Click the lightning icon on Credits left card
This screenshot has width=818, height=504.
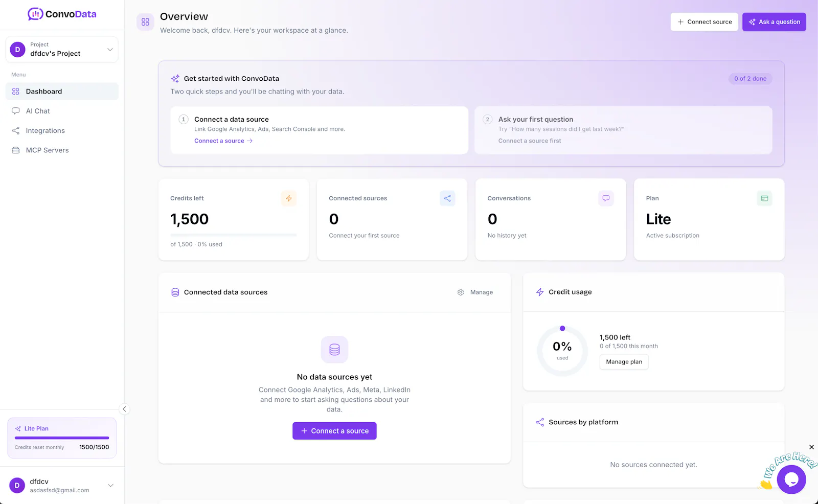289,198
